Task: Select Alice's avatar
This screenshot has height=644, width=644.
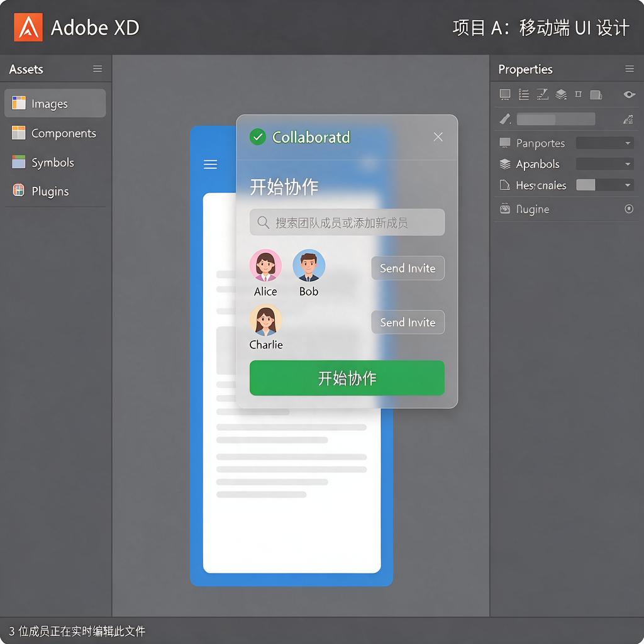Action: pyautogui.click(x=266, y=265)
